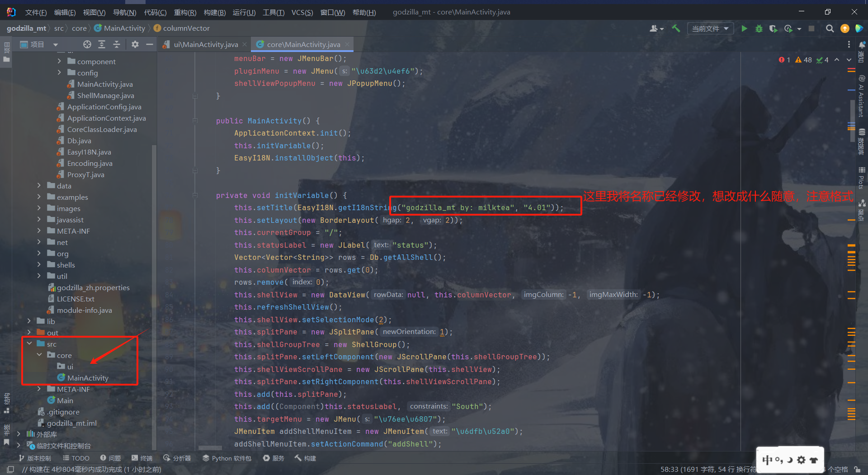Image resolution: width=868 pixels, height=475 pixels.
Task: Toggle the TODO tool window
Action: (76, 458)
